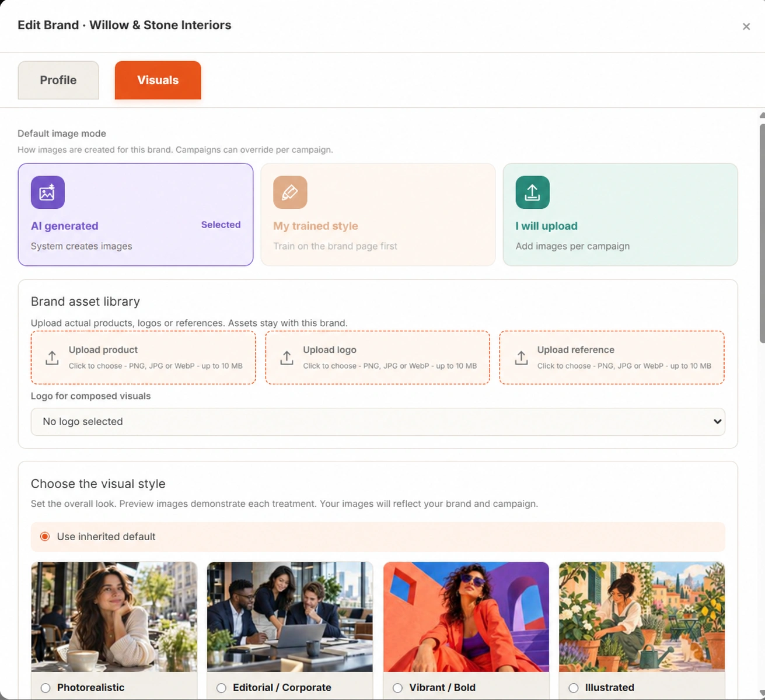Click the Selected label on AI generated
765x700 pixels.
[x=221, y=225]
